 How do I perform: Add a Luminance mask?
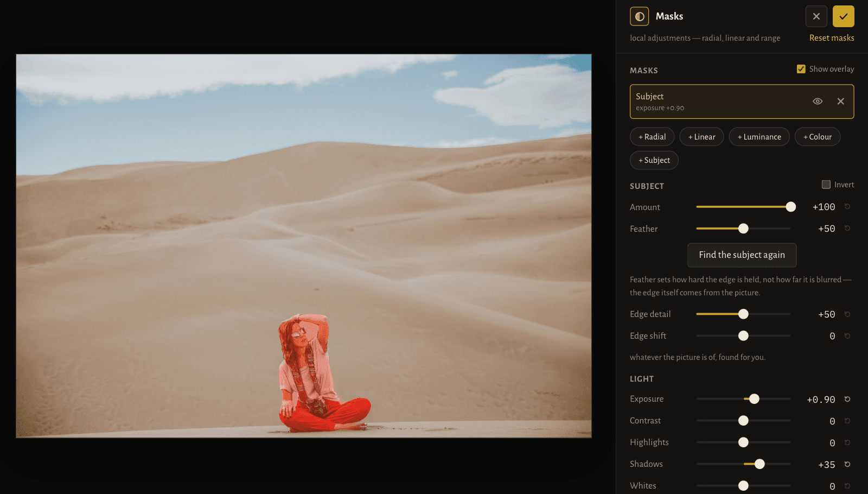pyautogui.click(x=759, y=137)
